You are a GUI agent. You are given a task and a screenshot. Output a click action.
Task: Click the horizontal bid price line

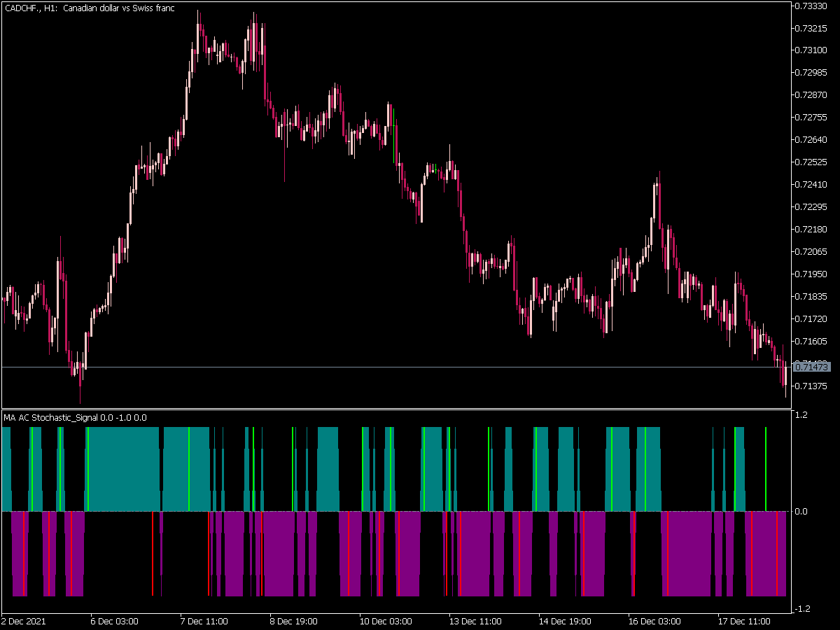tap(395, 367)
